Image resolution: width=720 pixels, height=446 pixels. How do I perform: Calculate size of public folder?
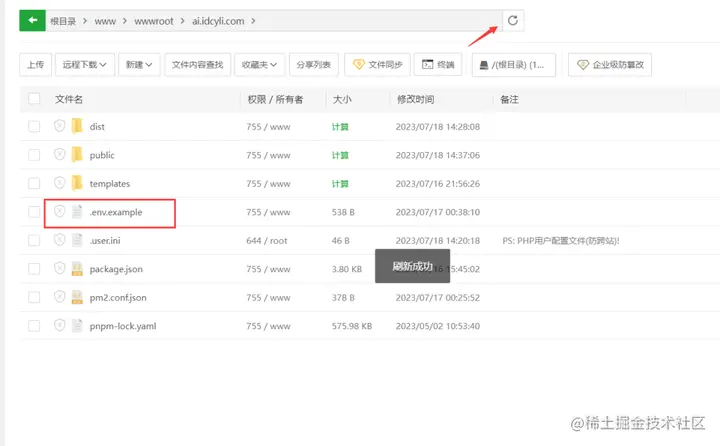[x=340, y=155]
